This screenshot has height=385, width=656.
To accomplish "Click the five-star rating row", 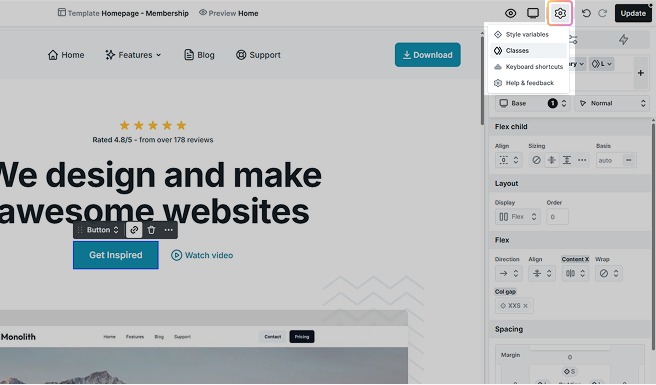I will (153, 125).
